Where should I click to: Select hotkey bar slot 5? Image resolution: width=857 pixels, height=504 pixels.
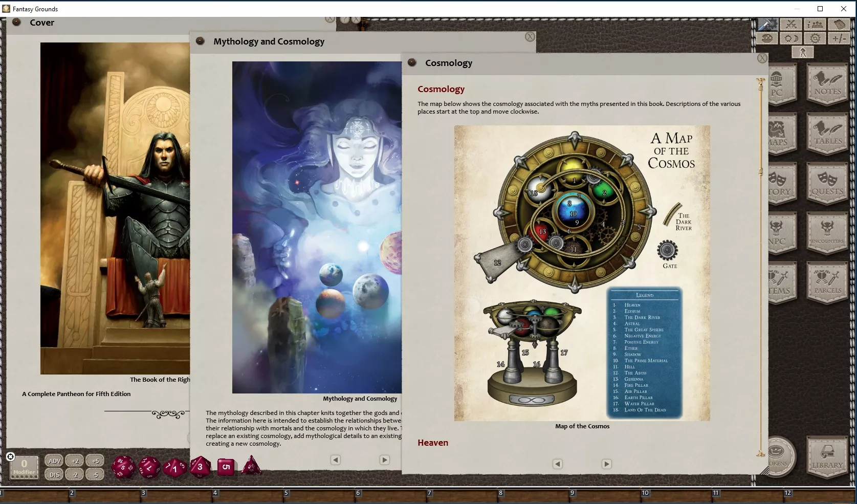[319, 497]
